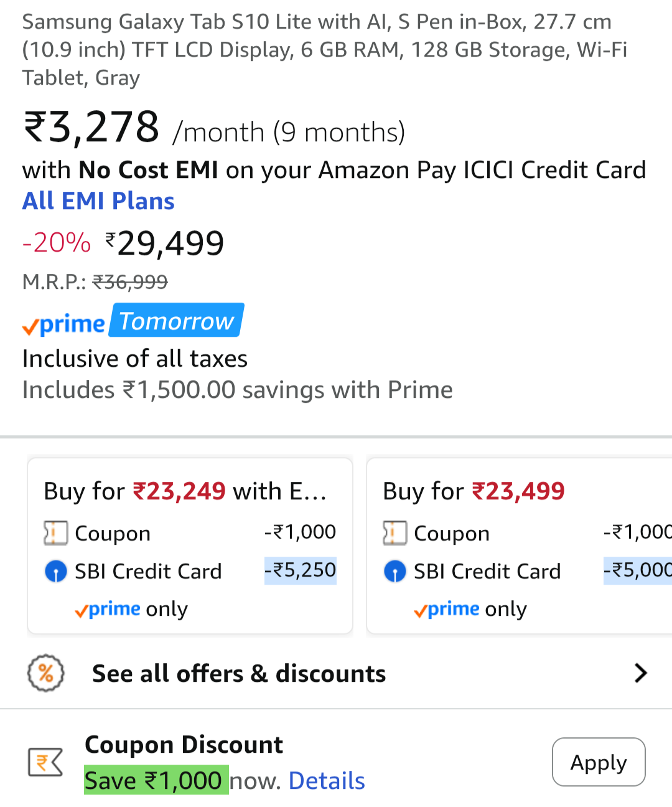Tap the rupee coupon ticket icon

click(45, 762)
